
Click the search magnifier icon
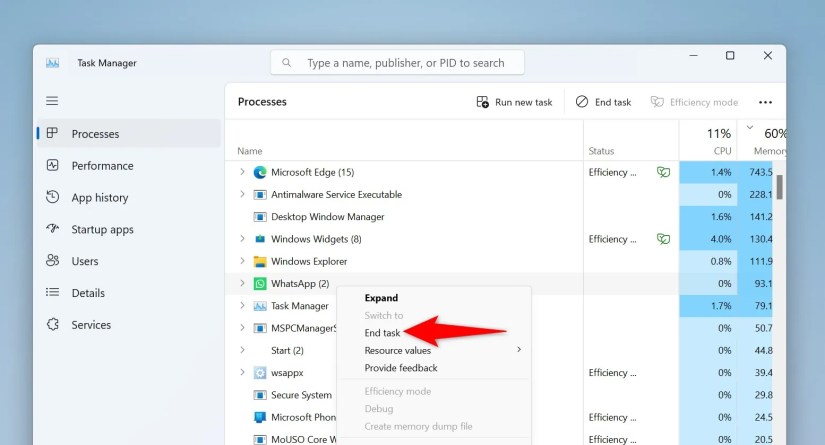287,63
